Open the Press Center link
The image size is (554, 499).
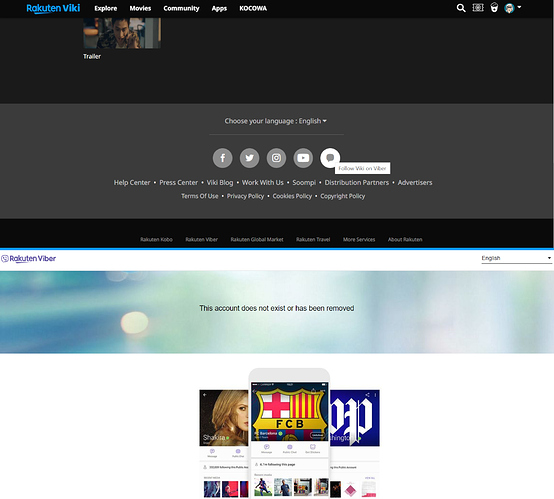point(178,183)
